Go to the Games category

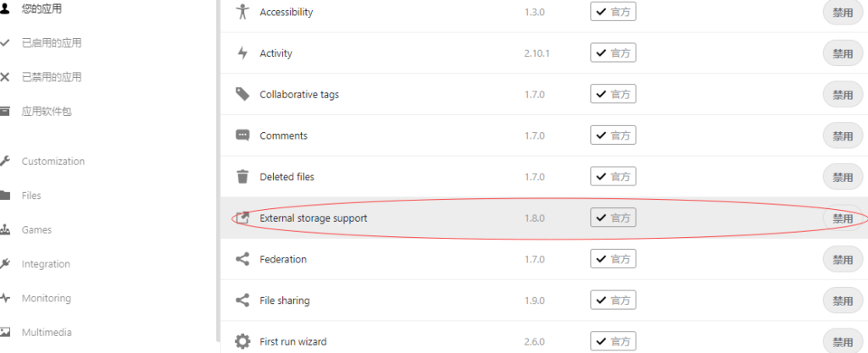(x=36, y=229)
